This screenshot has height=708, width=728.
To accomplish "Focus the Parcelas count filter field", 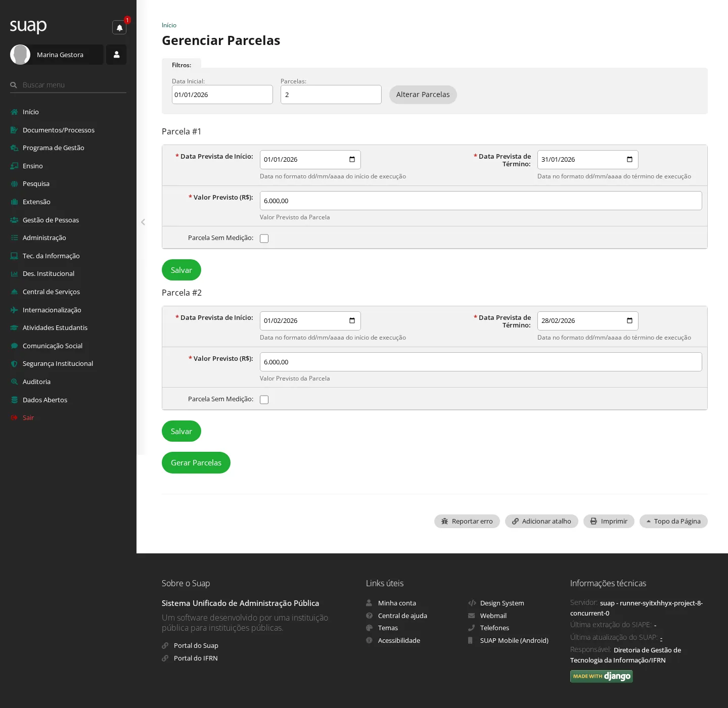I will click(331, 95).
